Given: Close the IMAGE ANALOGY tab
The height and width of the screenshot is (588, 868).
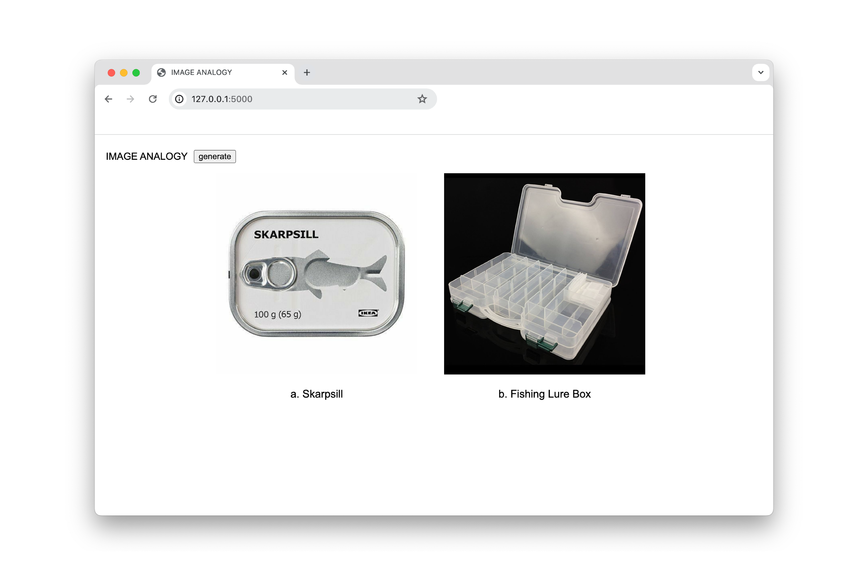Looking at the screenshot, I should 285,73.
